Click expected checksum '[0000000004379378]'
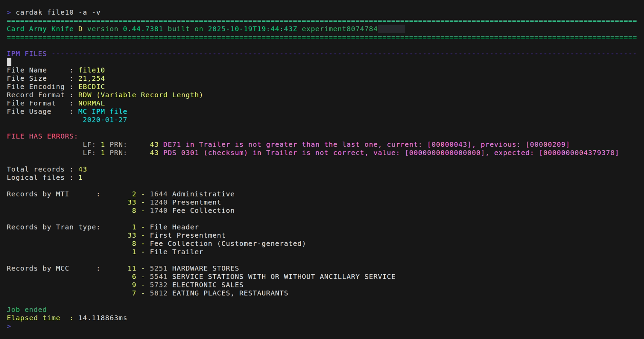 click(579, 153)
